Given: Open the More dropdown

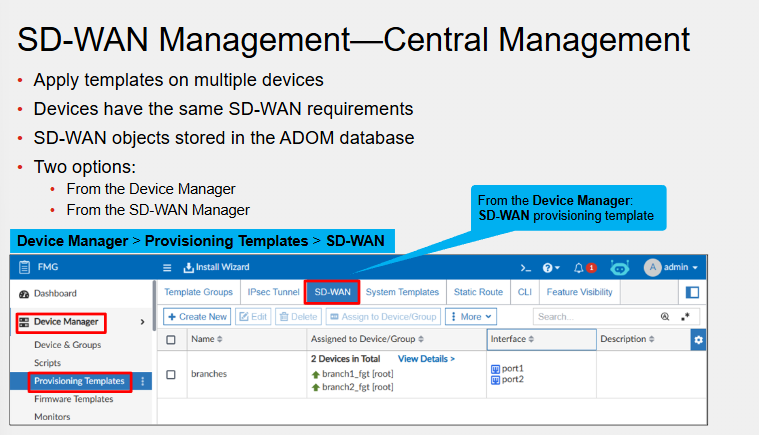Looking at the screenshot, I should click(x=471, y=317).
